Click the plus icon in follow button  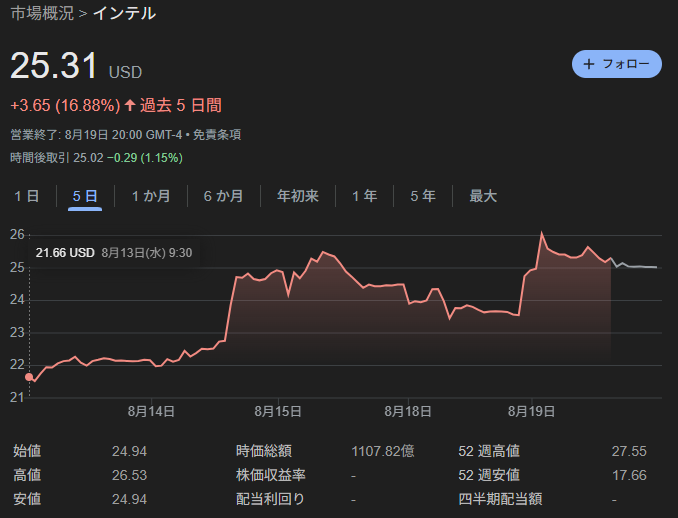tap(588, 64)
